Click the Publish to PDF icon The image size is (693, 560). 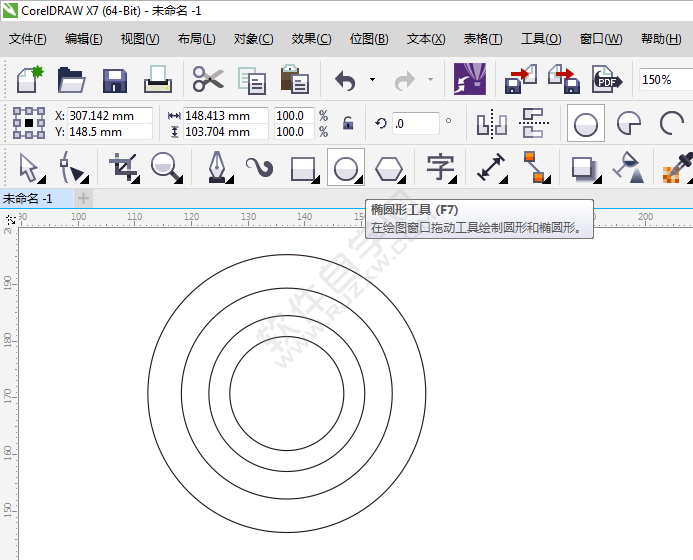606,80
